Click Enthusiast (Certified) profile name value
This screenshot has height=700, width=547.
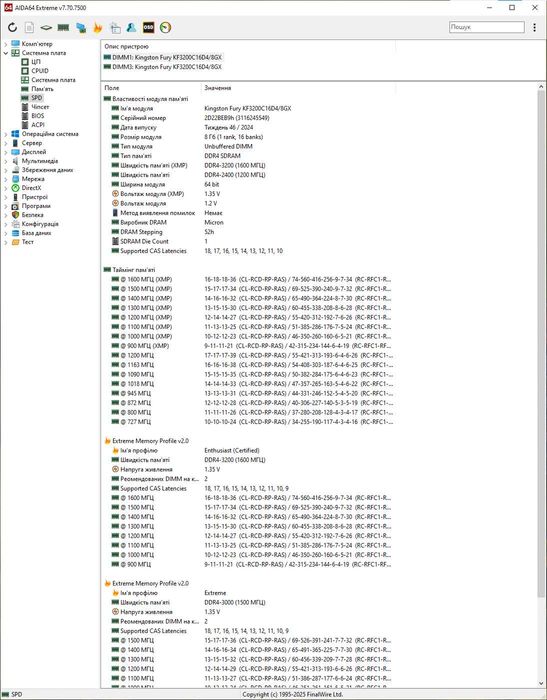(x=232, y=450)
